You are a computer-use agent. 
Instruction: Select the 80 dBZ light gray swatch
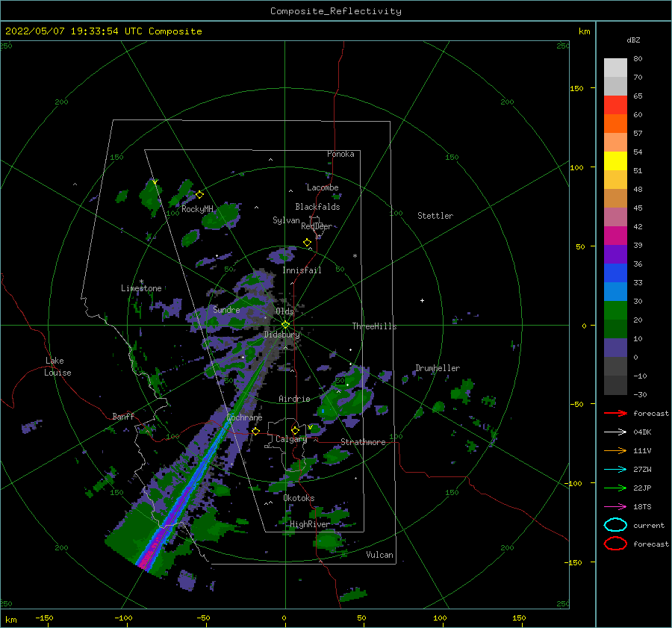(615, 67)
